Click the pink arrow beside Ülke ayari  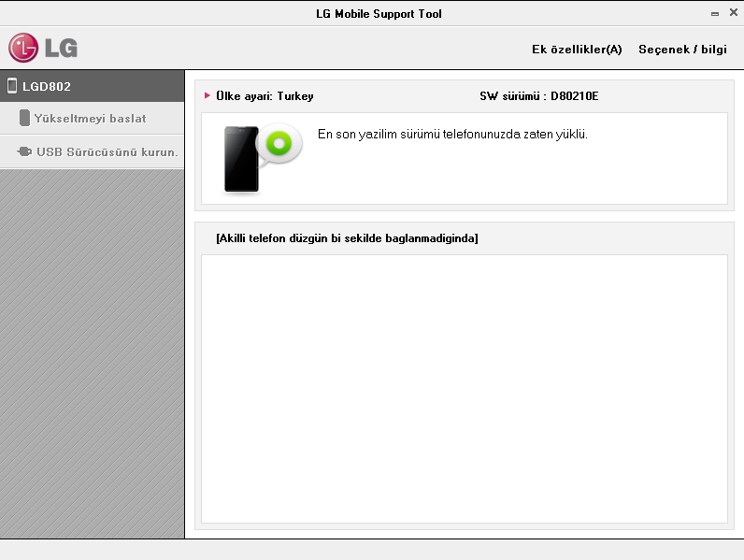207,95
